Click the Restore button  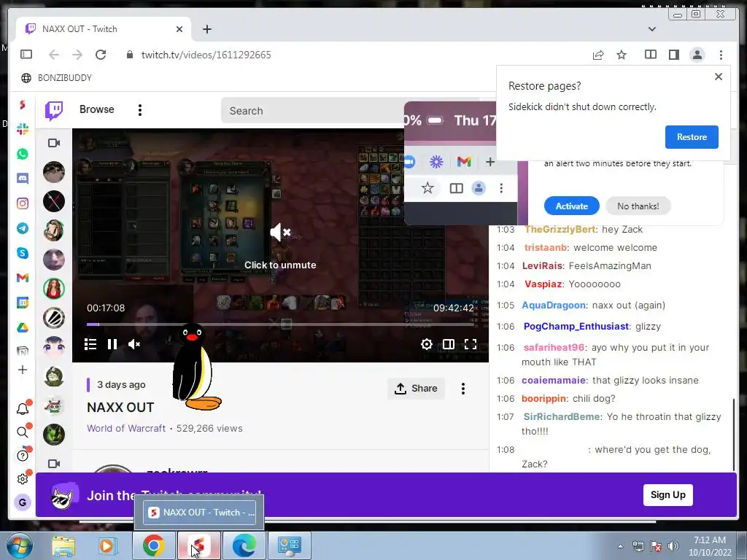click(692, 137)
